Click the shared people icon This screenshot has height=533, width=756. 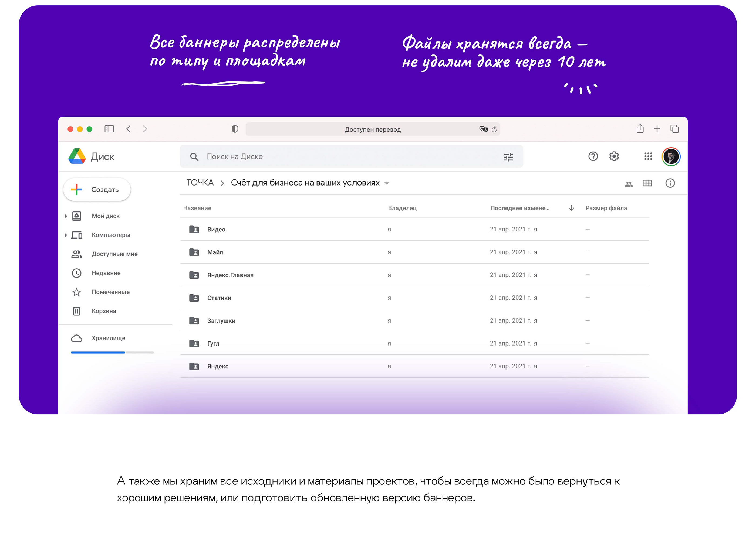pos(629,184)
